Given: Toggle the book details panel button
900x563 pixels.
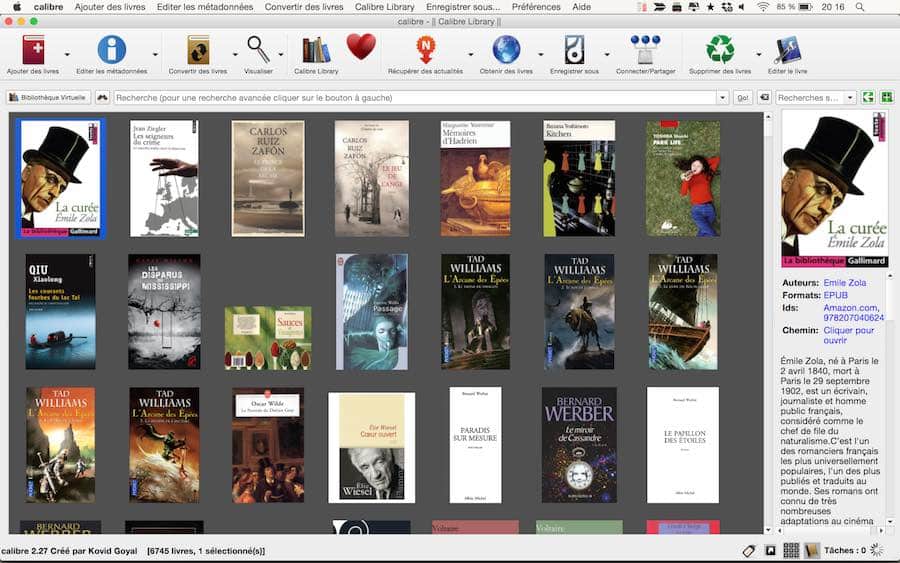Looking at the screenshot, I should (811, 551).
